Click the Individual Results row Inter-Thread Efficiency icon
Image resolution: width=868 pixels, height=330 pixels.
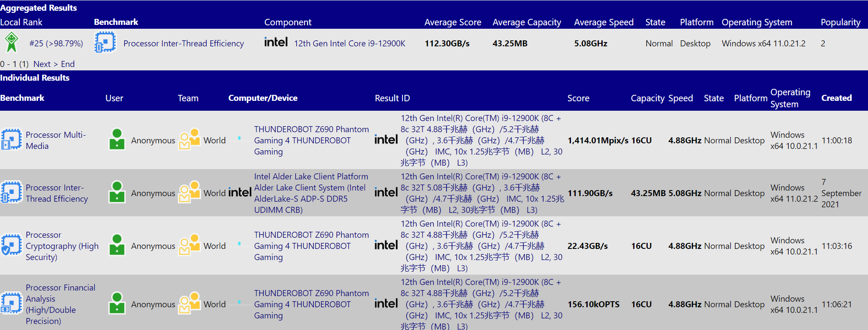(11, 192)
